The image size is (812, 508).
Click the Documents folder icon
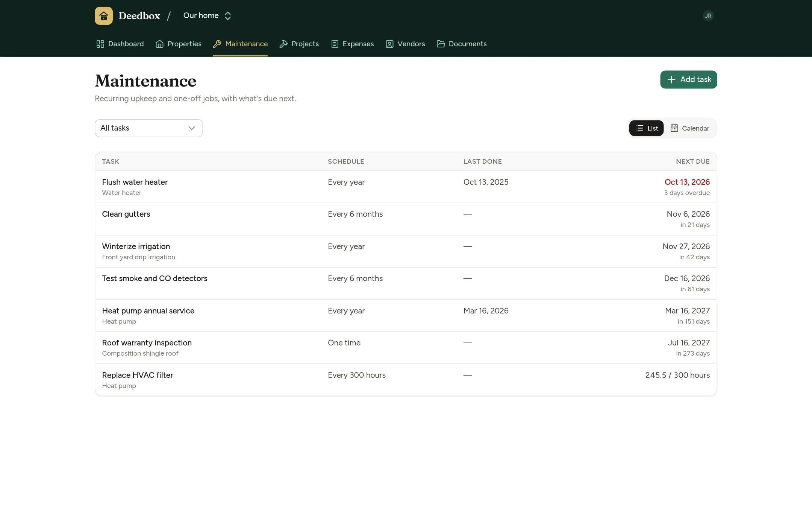pyautogui.click(x=441, y=44)
